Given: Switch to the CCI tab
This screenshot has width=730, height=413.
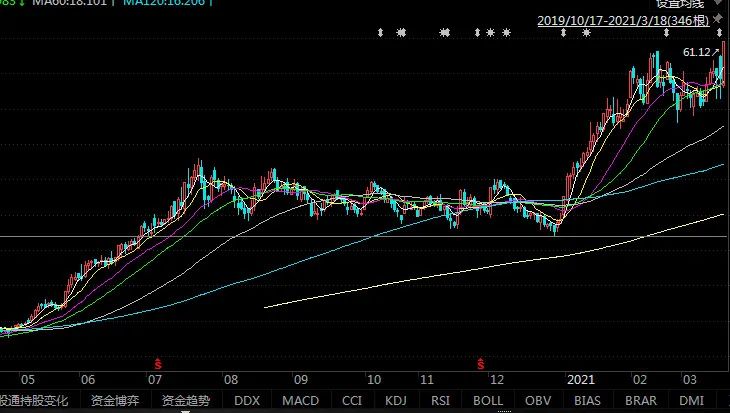Looking at the screenshot, I should (352, 401).
